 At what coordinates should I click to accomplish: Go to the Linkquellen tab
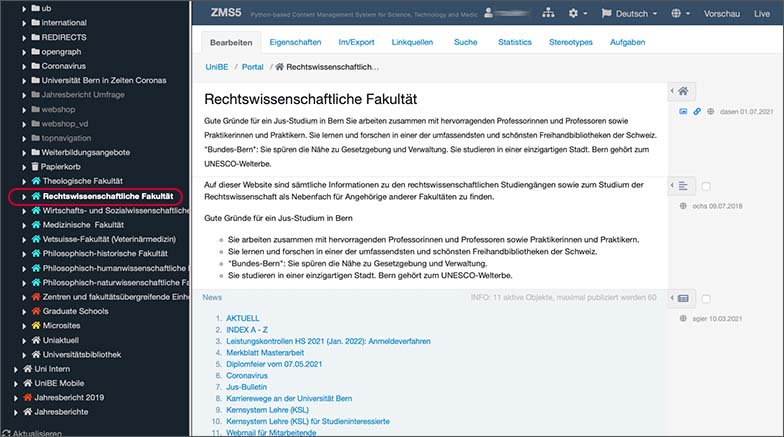click(x=412, y=42)
